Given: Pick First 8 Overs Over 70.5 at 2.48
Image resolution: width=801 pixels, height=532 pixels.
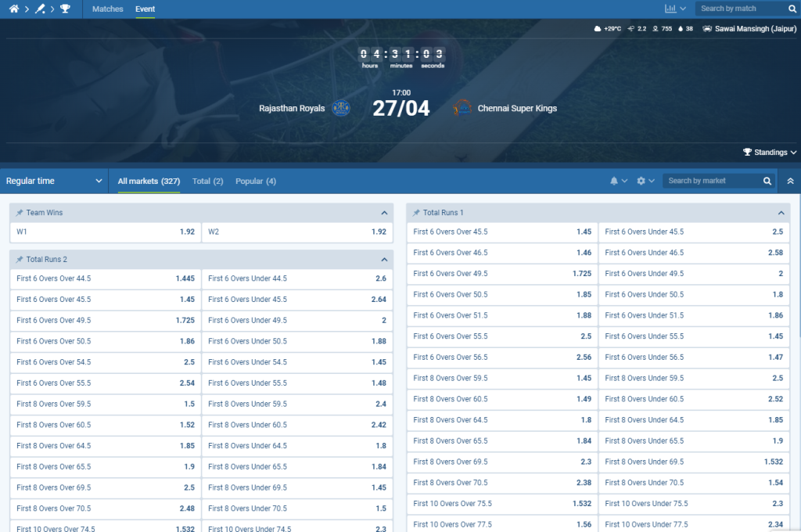Looking at the screenshot, I should [106, 509].
